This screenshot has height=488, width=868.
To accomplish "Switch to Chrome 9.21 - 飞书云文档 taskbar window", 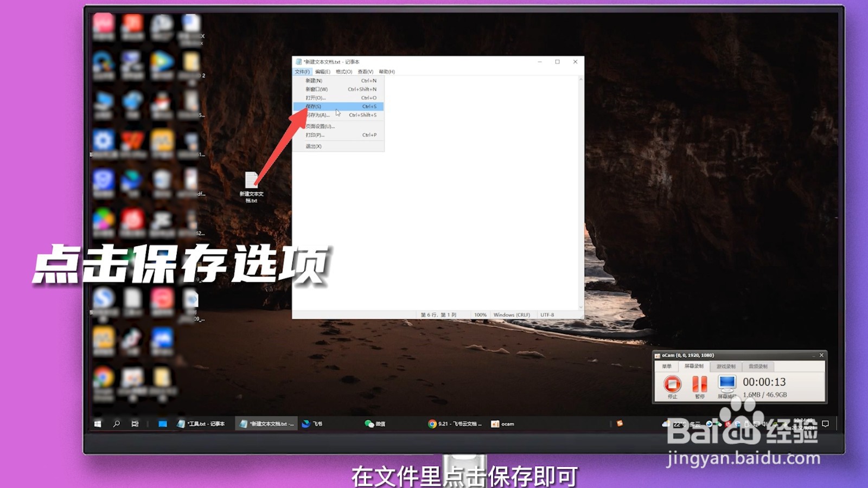I will [x=455, y=424].
